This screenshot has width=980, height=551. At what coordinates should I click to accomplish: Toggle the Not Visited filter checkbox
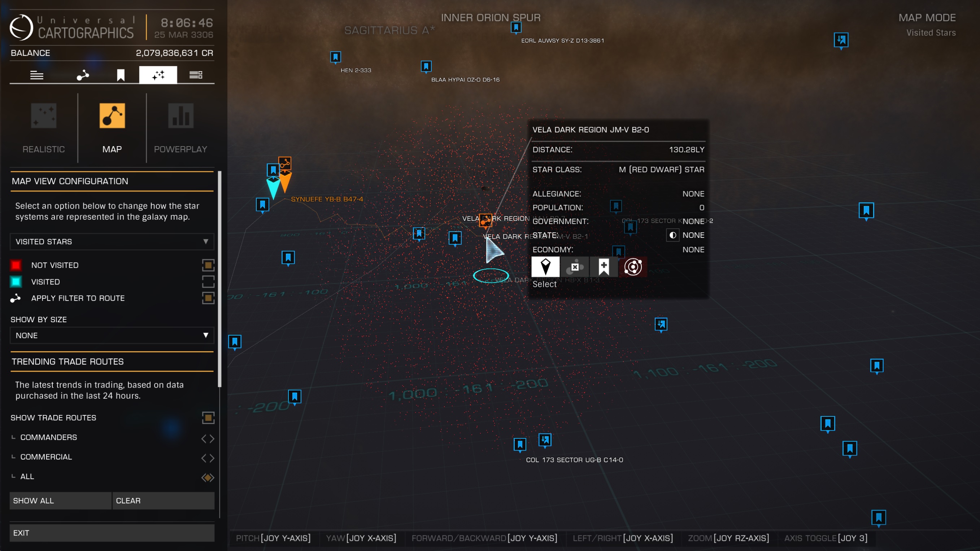click(208, 265)
